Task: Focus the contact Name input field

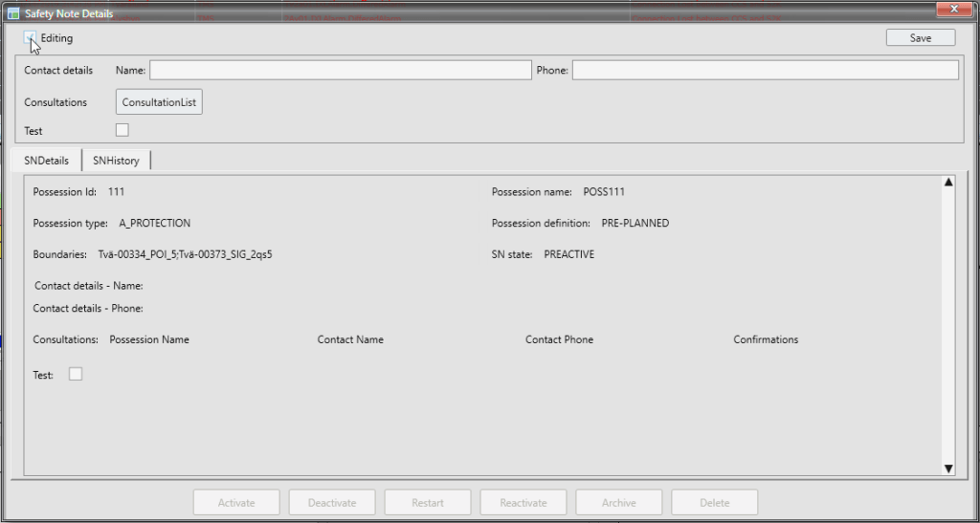Action: click(x=340, y=70)
